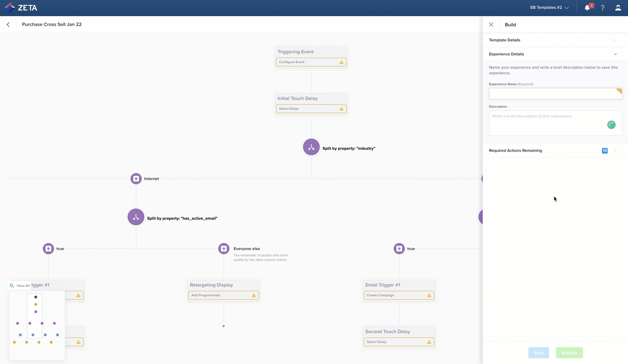Click the notifications bell icon

point(587,8)
